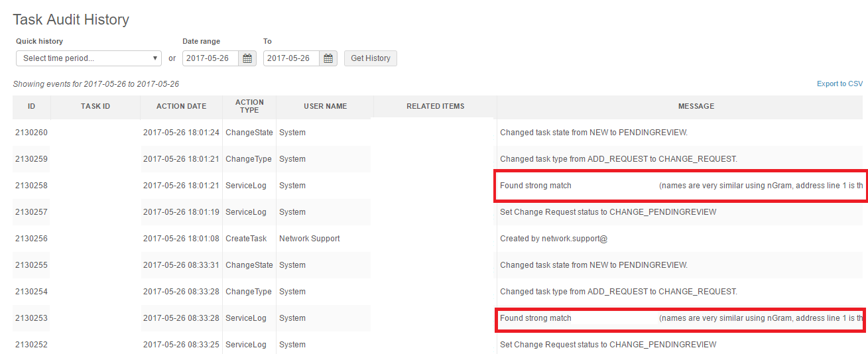
Task: Sort by the User Name column header
Action: click(x=325, y=106)
